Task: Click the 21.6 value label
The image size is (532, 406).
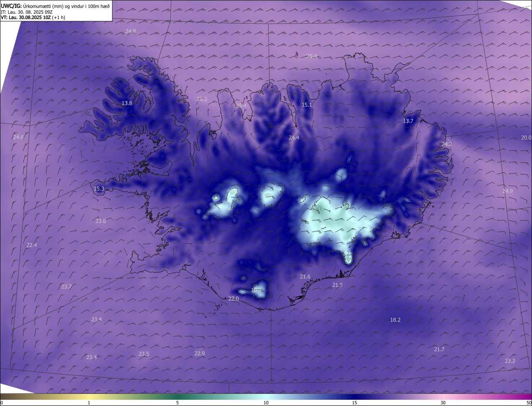Action: [x=305, y=277]
